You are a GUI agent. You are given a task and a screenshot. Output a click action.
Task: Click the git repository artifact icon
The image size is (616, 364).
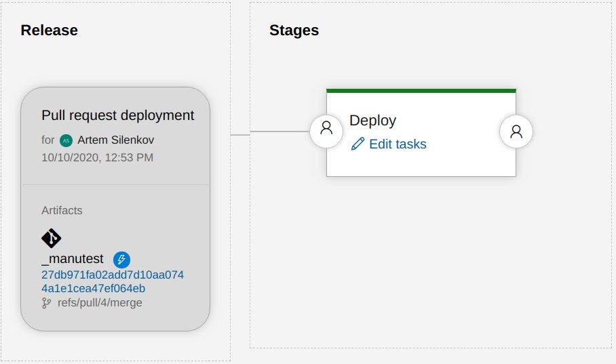(x=52, y=238)
